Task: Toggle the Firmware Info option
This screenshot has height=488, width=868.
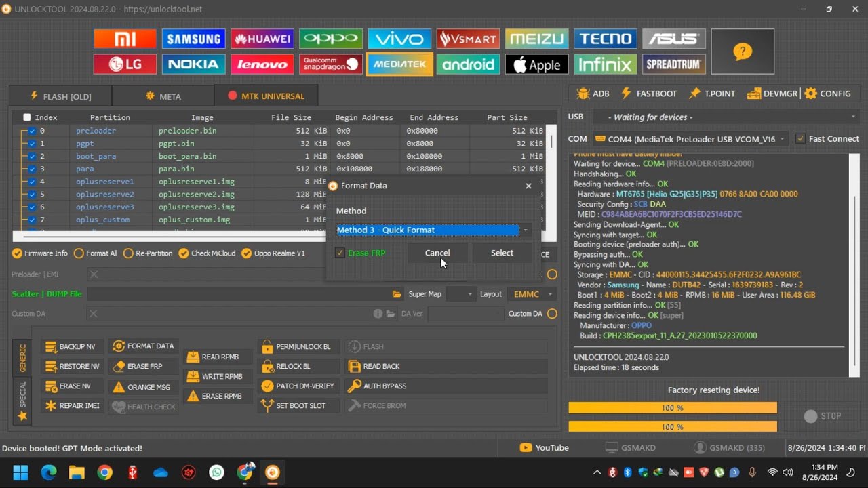Action: (x=40, y=253)
